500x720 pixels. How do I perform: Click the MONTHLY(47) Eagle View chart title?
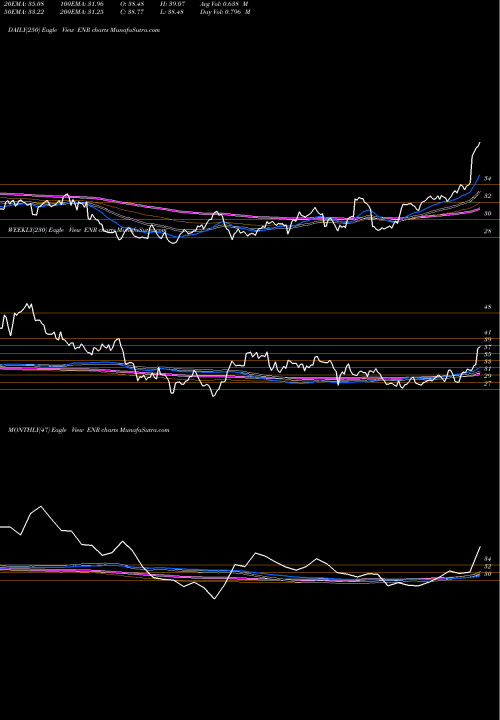(x=89, y=430)
